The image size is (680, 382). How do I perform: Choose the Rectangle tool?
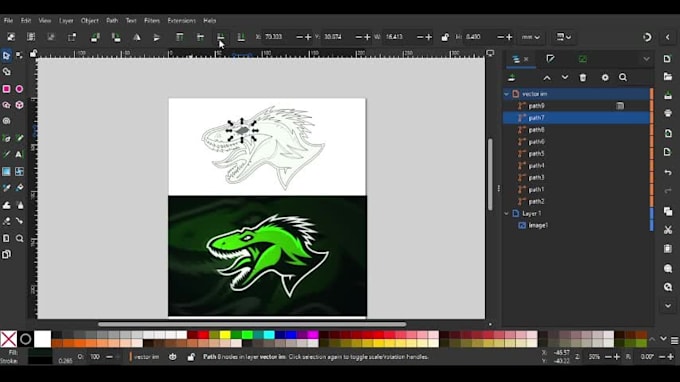point(6,89)
